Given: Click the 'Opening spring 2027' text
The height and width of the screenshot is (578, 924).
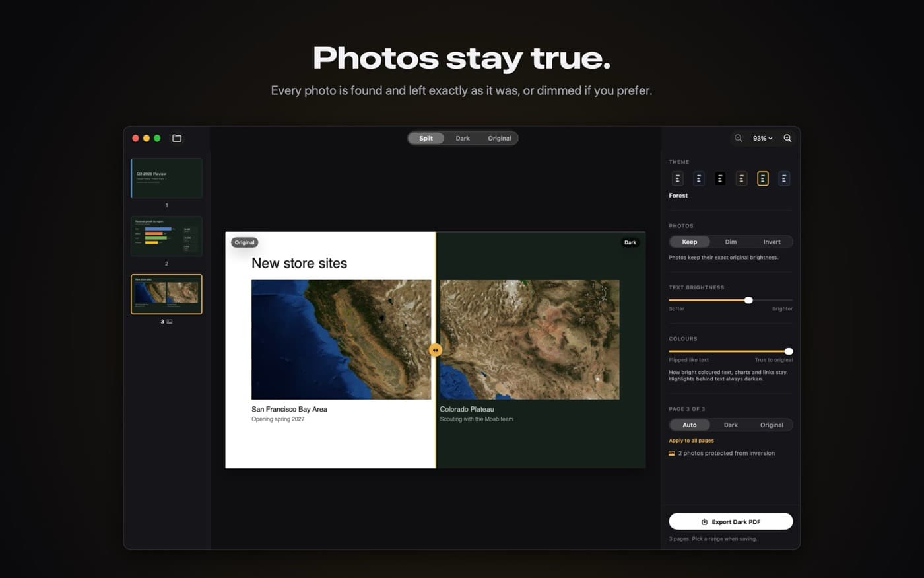Looking at the screenshot, I should 278,419.
